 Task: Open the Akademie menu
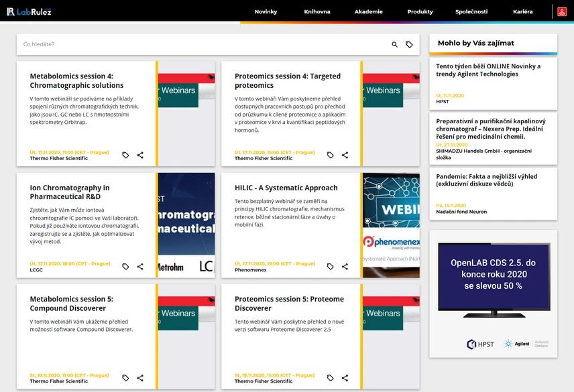pos(368,11)
